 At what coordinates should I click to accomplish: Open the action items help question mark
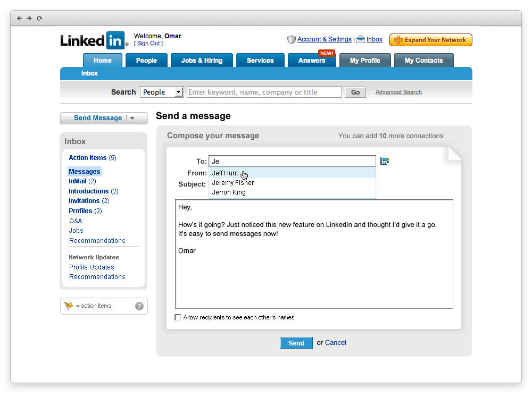(x=139, y=306)
